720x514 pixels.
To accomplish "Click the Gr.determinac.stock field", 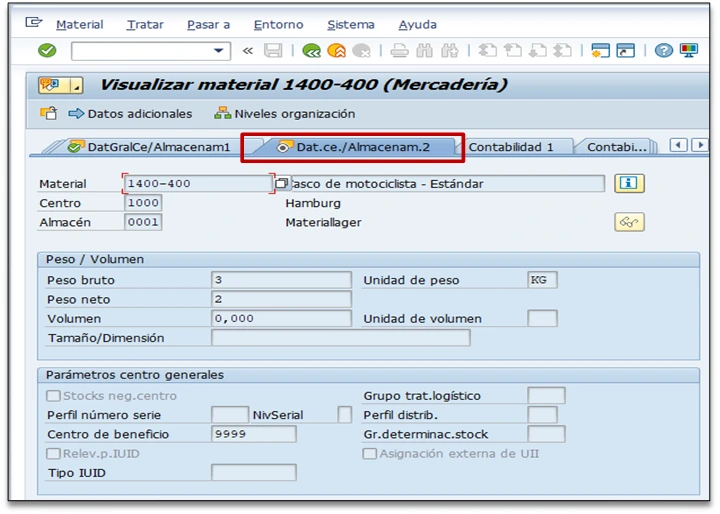I will coord(546,434).
